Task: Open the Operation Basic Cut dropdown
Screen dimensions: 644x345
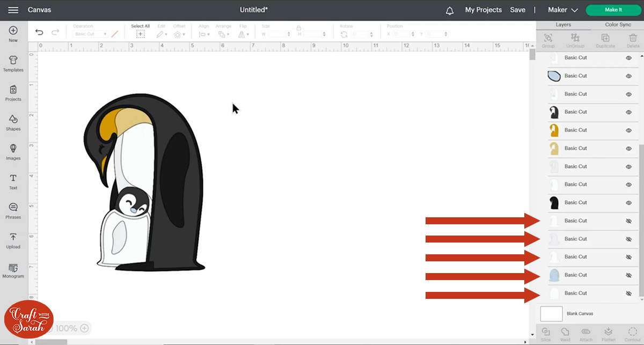Action: (x=90, y=34)
